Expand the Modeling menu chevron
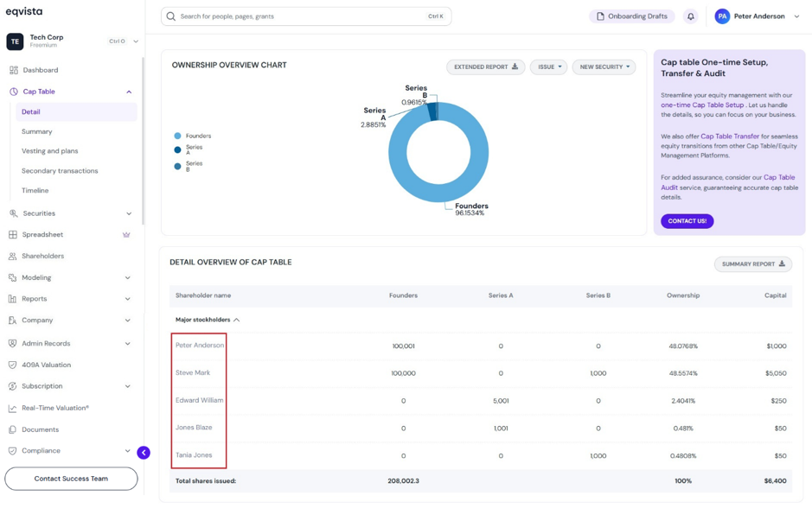The image size is (812, 508). pyautogui.click(x=127, y=278)
